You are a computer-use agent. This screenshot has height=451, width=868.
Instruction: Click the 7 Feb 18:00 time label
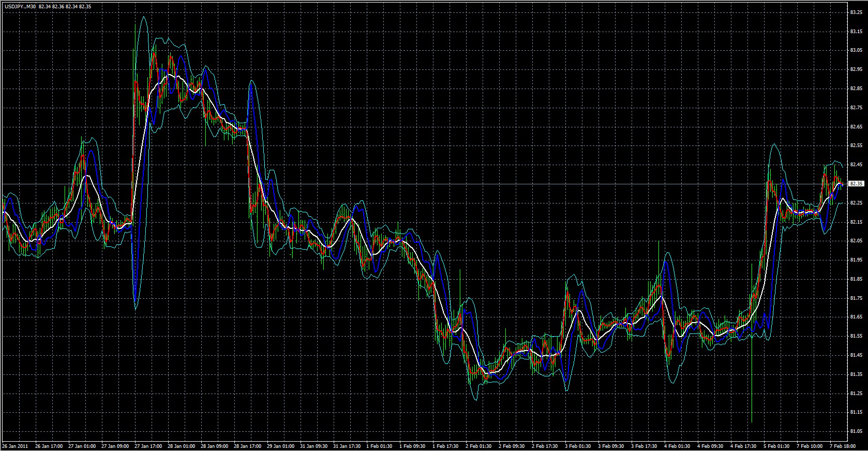point(843,446)
